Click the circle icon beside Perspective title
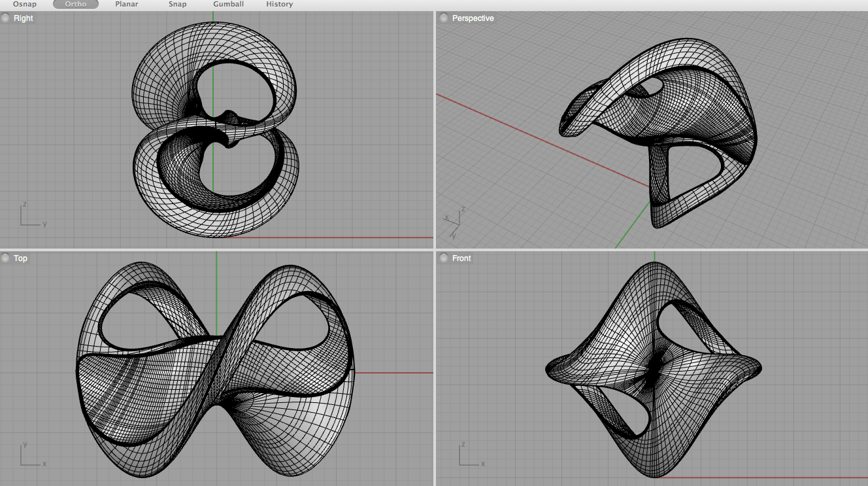 click(x=444, y=18)
